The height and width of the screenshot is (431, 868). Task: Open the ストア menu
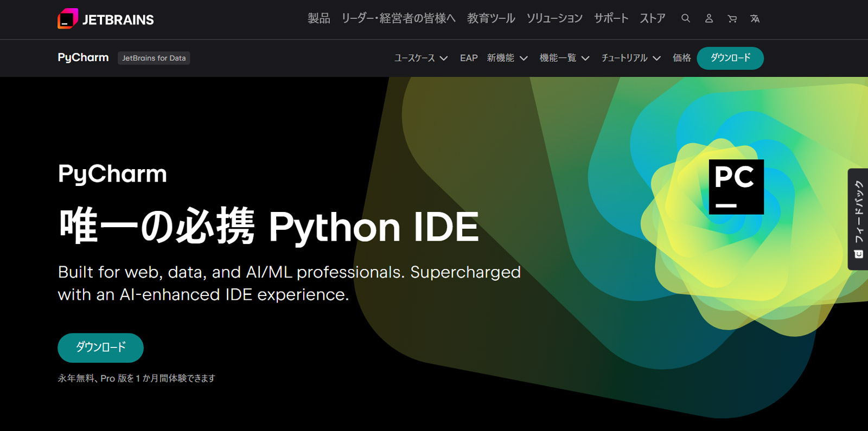pyautogui.click(x=653, y=18)
